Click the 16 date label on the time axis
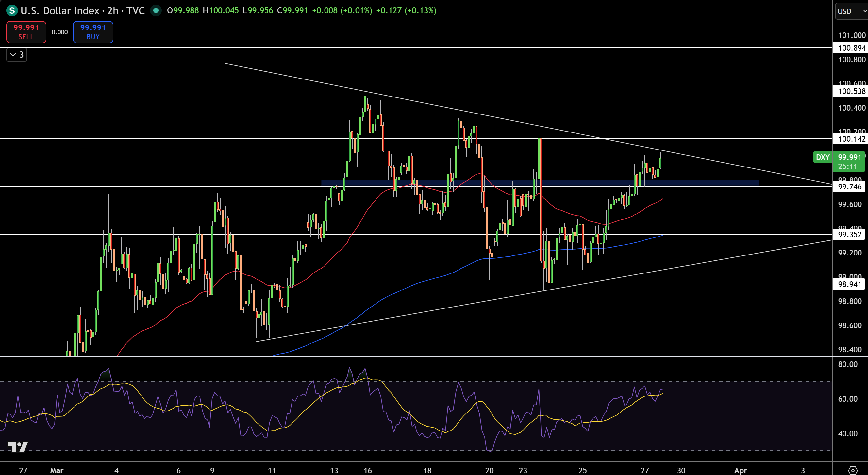 tap(368, 470)
